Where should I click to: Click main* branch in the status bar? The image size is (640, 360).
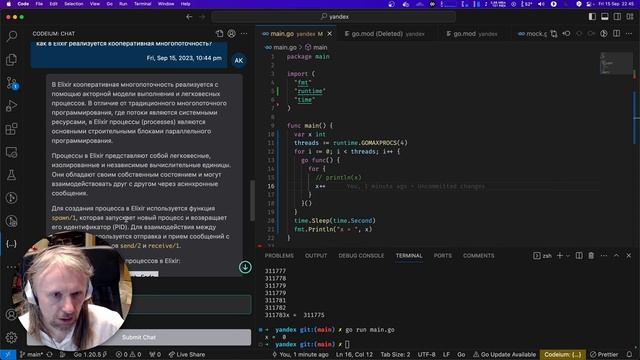tap(31, 354)
